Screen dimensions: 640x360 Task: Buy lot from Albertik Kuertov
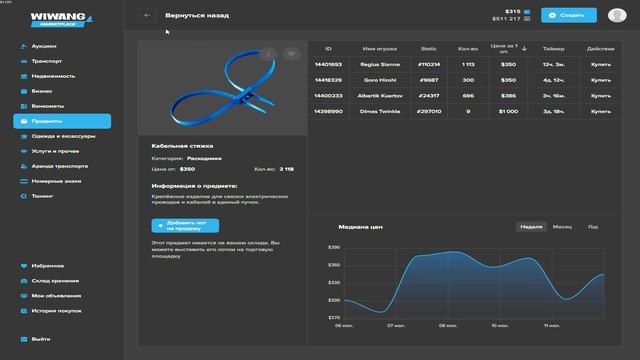pyautogui.click(x=601, y=96)
